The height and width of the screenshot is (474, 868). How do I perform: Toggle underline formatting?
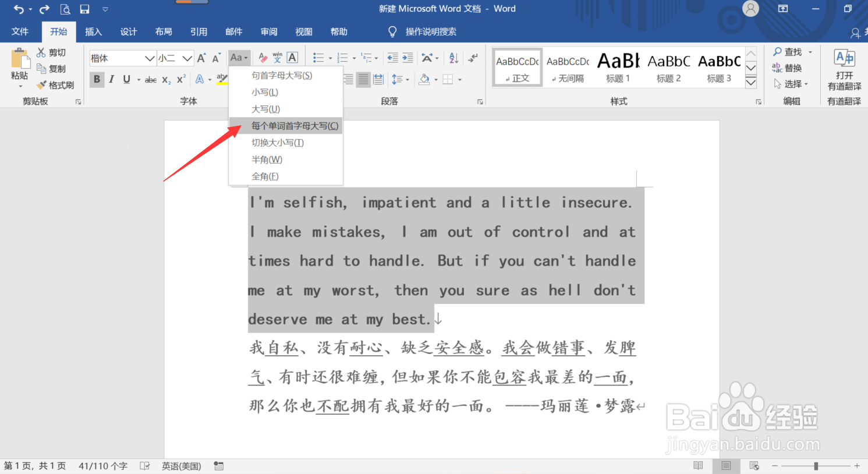pyautogui.click(x=126, y=79)
